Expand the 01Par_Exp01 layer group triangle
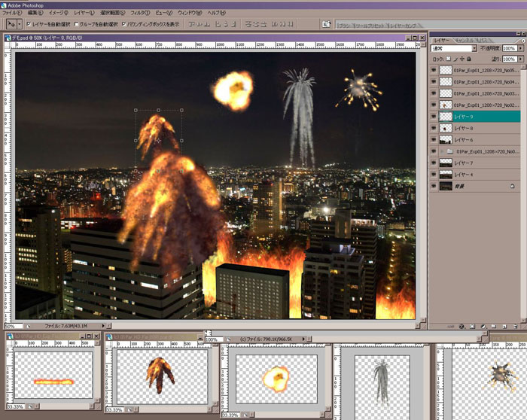The width and height of the screenshot is (527, 420). pyautogui.click(x=442, y=151)
